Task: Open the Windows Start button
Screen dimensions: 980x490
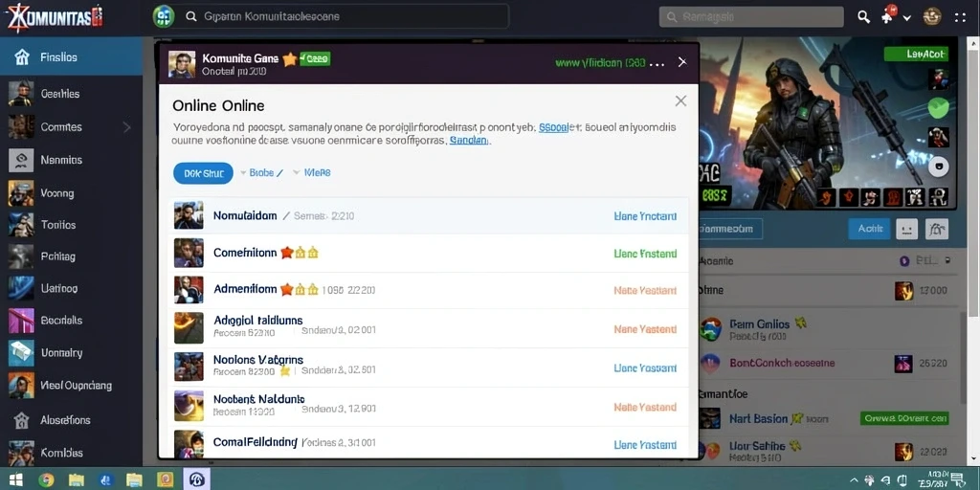Action: click(15, 479)
